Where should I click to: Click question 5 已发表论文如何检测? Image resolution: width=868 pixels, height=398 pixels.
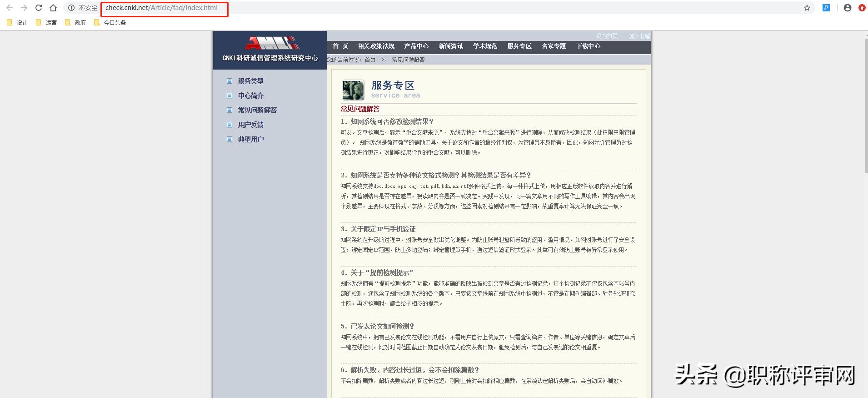click(378, 326)
